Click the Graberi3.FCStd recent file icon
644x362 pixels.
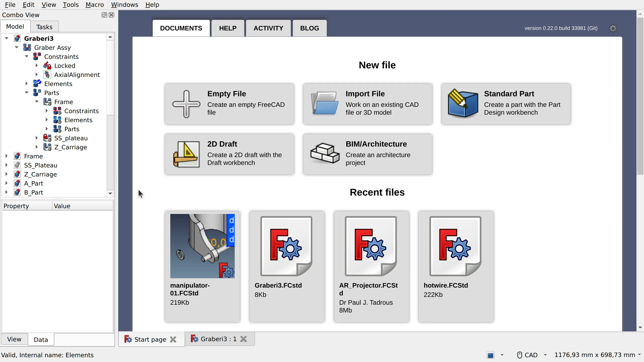coord(287,246)
